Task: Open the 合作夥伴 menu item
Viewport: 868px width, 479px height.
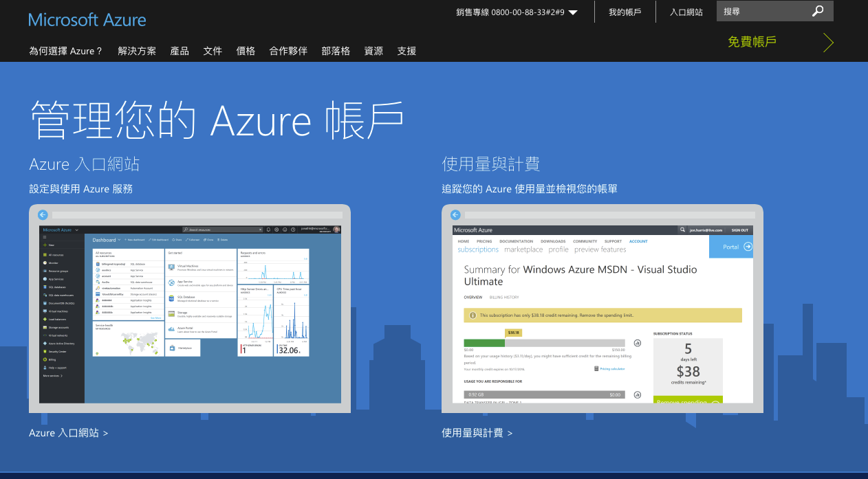Action: [288, 51]
